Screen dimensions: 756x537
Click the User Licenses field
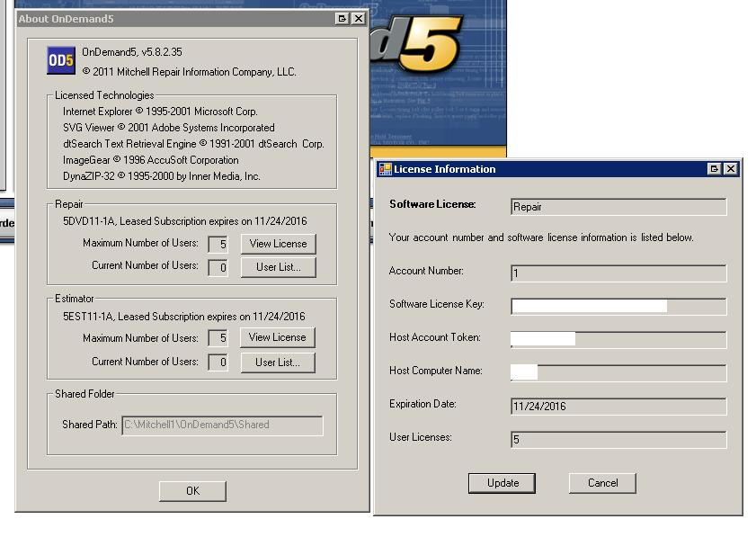click(x=618, y=439)
